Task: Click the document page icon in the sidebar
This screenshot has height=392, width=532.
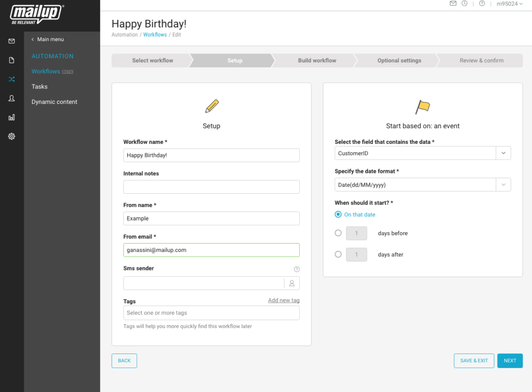Action: 11,60
